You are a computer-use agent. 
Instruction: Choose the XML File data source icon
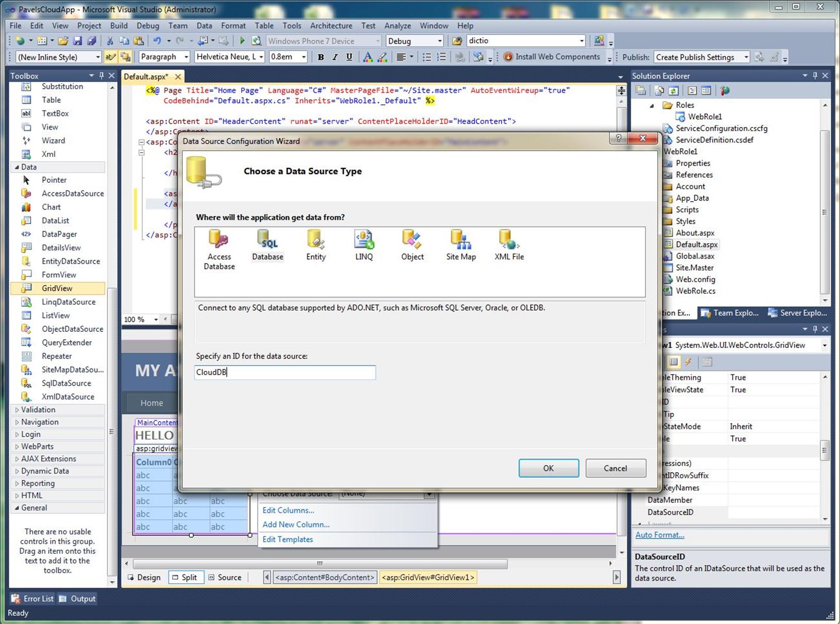(x=509, y=246)
